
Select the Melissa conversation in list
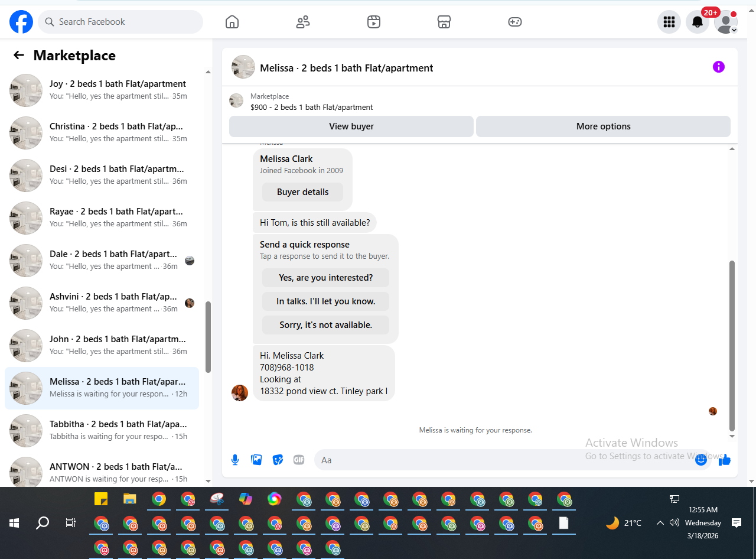click(102, 388)
